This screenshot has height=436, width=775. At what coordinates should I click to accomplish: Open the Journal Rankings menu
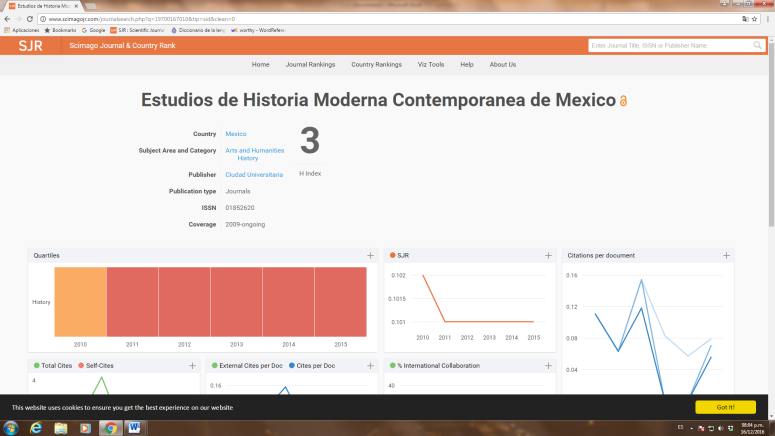[x=310, y=64]
